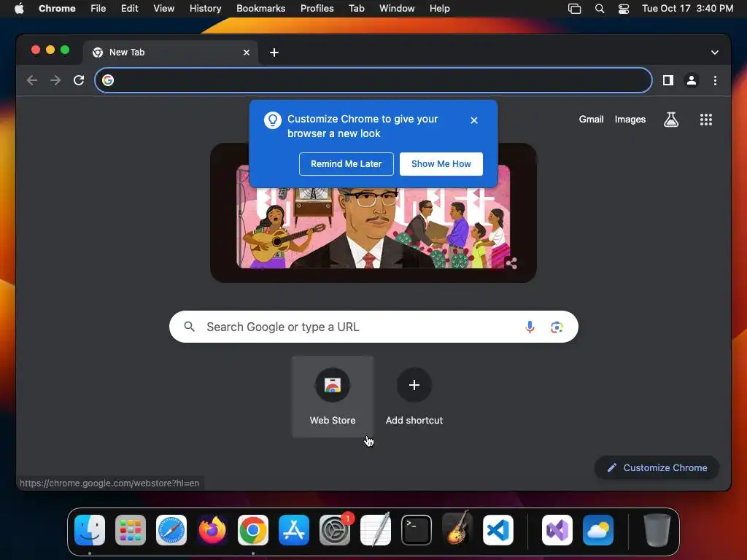Viewport: 747px width, 560px height.
Task: Expand the tab search chevron
Action: pos(715,52)
